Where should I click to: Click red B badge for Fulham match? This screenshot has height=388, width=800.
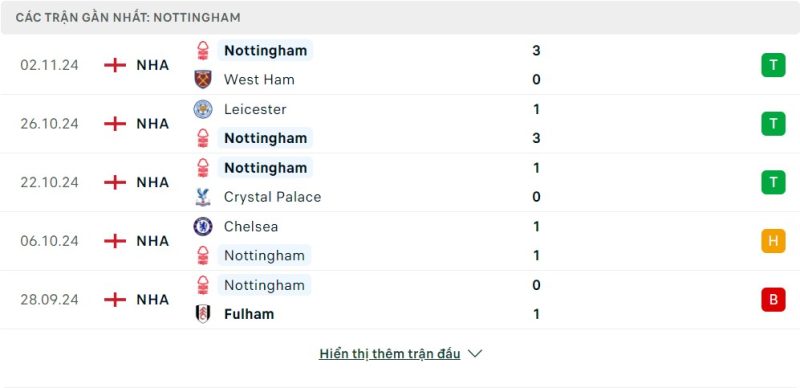(x=773, y=299)
